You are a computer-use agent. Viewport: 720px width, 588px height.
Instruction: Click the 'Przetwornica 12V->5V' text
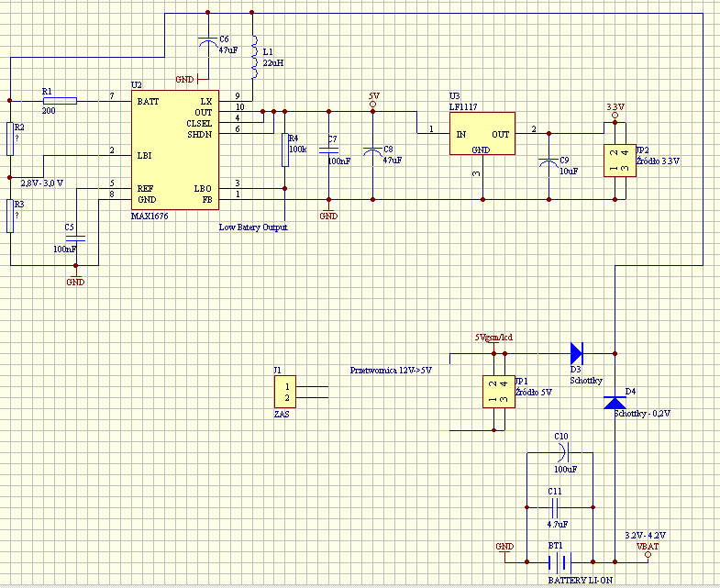pos(391,371)
